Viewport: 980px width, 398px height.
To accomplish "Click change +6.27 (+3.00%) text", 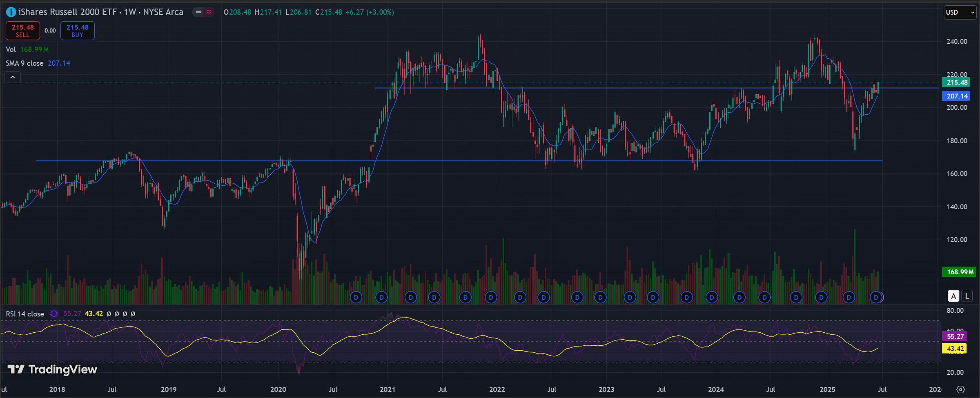I will point(370,12).
